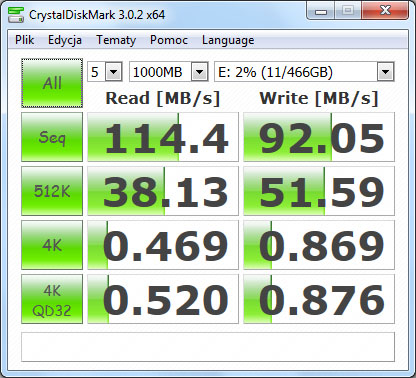Open the Tematy menu
416x378 pixels.
[x=116, y=40]
